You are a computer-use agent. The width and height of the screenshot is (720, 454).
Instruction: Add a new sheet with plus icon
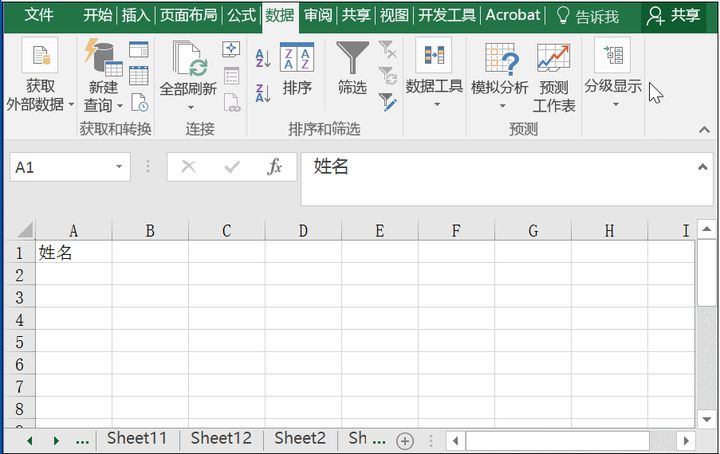coord(405,440)
